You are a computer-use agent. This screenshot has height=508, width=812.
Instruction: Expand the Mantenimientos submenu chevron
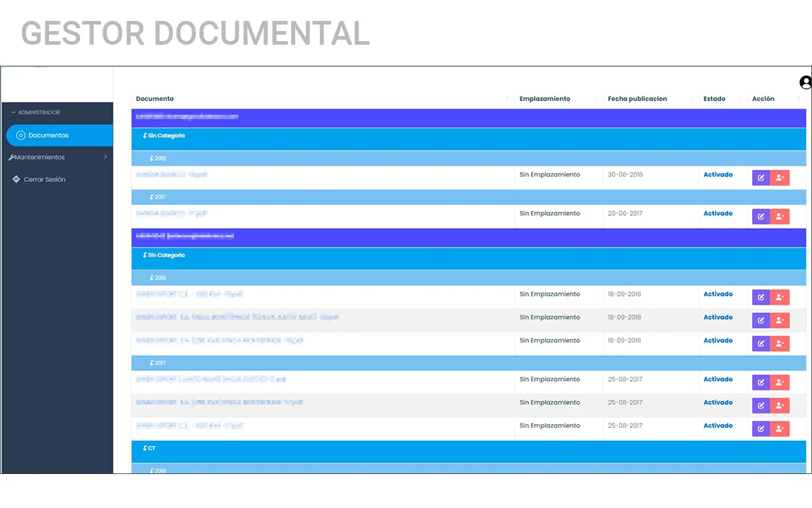[x=105, y=157]
